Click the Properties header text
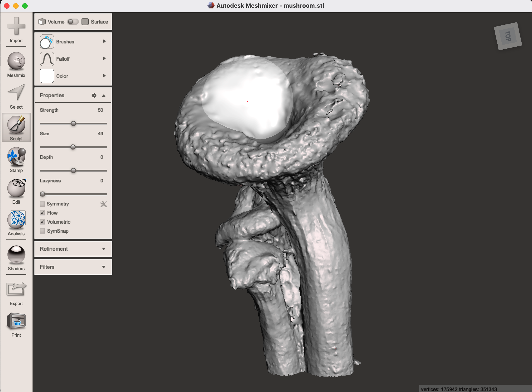 tap(52, 95)
